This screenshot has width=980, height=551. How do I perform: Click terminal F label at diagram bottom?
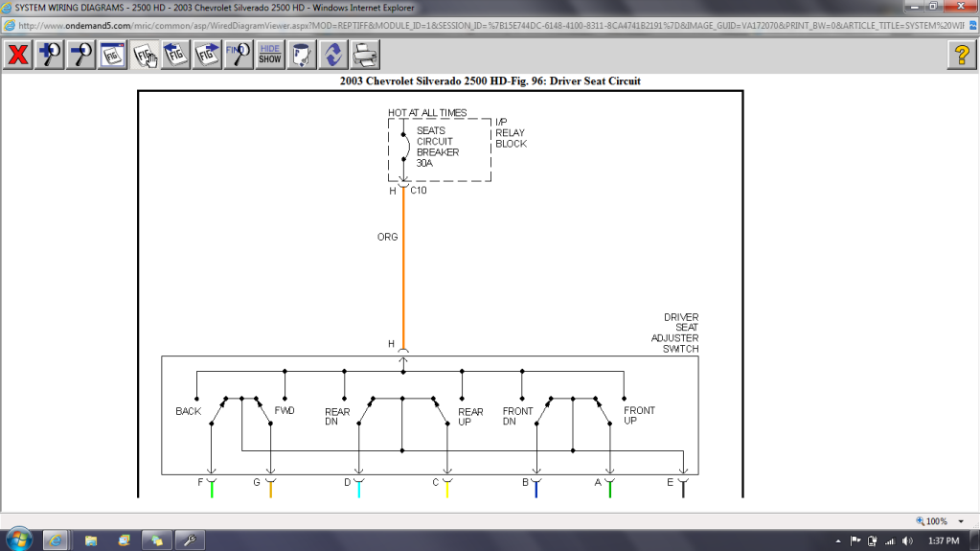tap(200, 482)
